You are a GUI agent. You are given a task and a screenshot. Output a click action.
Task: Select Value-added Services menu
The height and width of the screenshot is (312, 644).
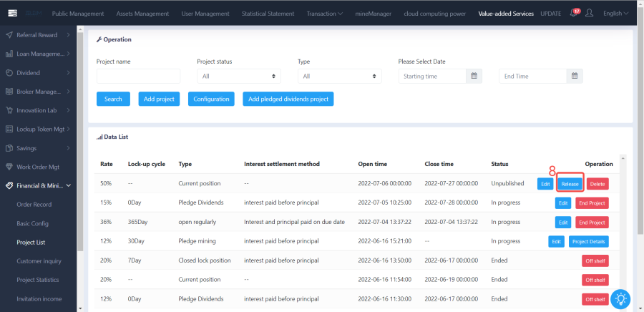point(506,14)
